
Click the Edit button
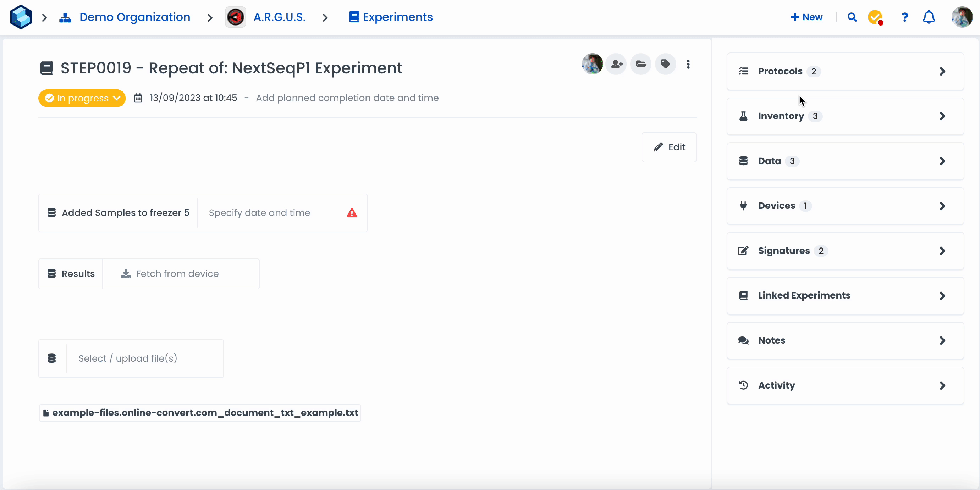pyautogui.click(x=669, y=147)
